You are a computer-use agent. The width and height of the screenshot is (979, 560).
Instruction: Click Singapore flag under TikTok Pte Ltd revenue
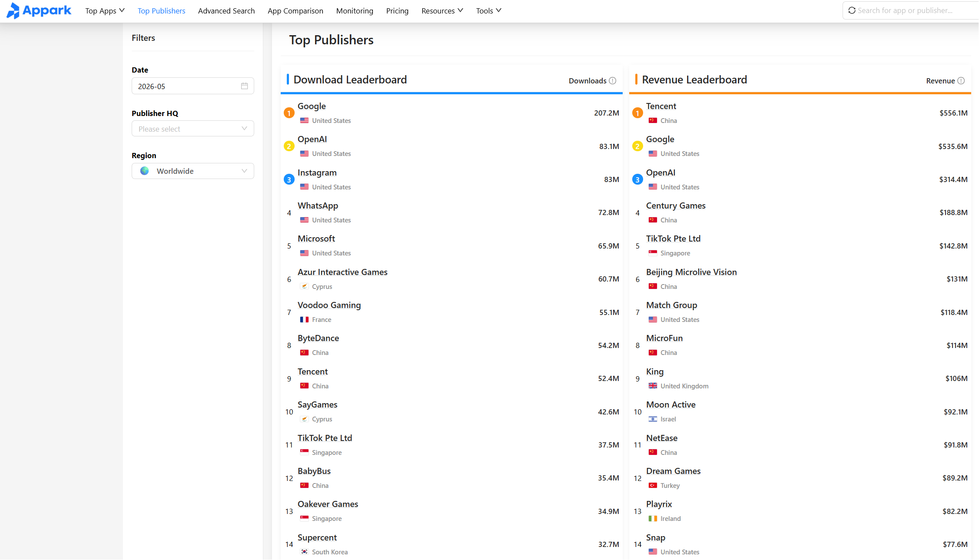click(653, 253)
